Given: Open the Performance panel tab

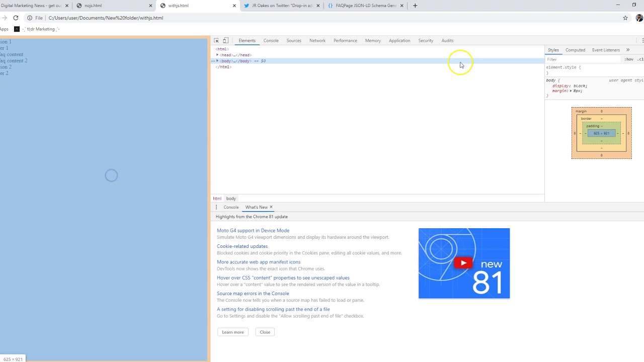Looking at the screenshot, I should coord(345,41).
